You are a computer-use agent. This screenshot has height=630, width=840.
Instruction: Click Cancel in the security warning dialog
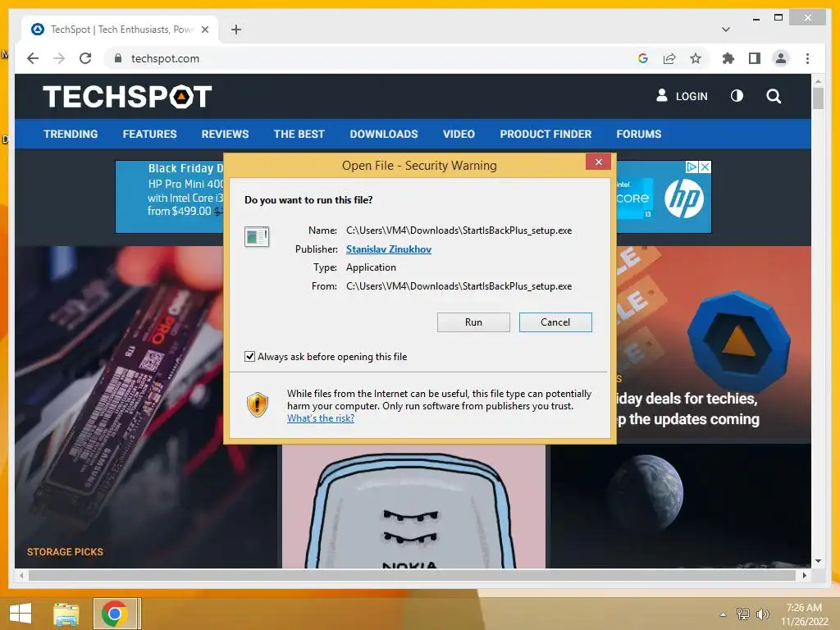[555, 322]
